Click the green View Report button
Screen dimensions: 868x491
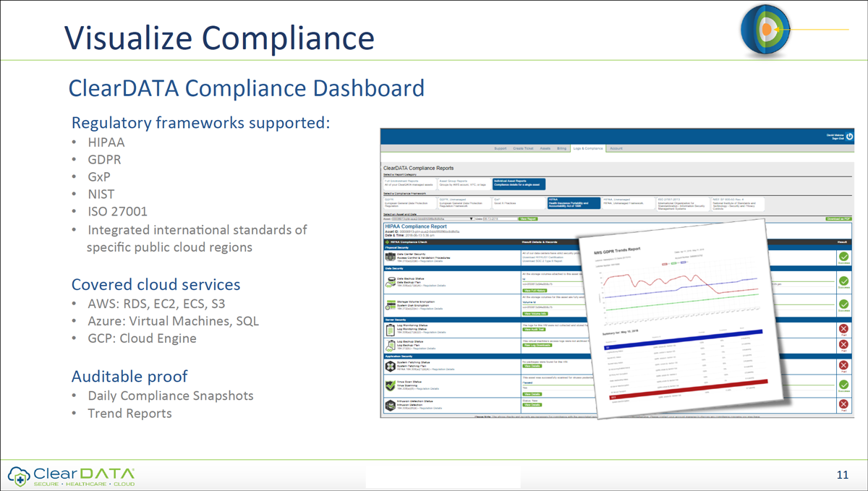tap(528, 218)
